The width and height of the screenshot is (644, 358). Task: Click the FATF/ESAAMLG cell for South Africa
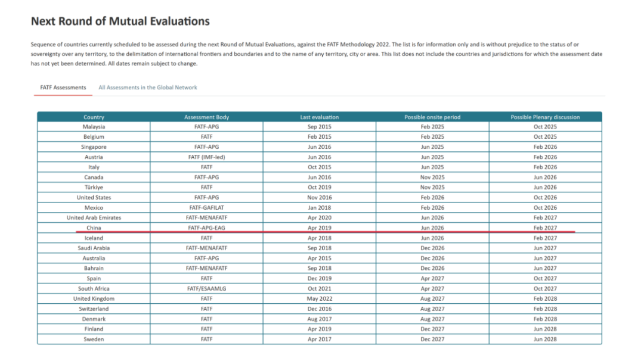tap(206, 288)
